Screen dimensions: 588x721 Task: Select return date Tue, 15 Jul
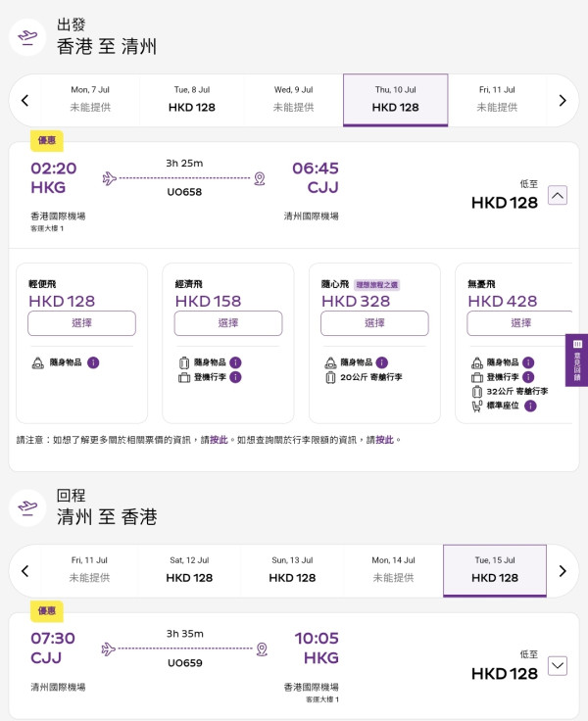pyautogui.click(x=495, y=571)
